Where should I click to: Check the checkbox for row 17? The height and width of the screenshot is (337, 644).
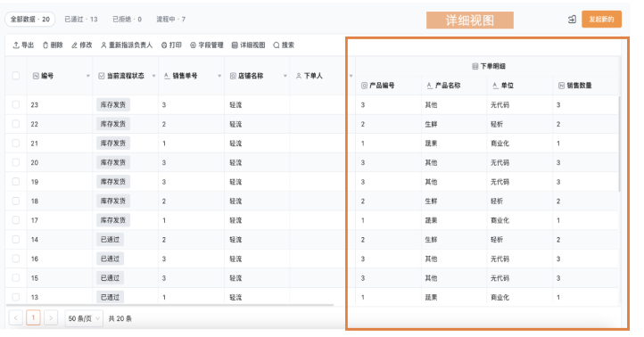tap(15, 220)
